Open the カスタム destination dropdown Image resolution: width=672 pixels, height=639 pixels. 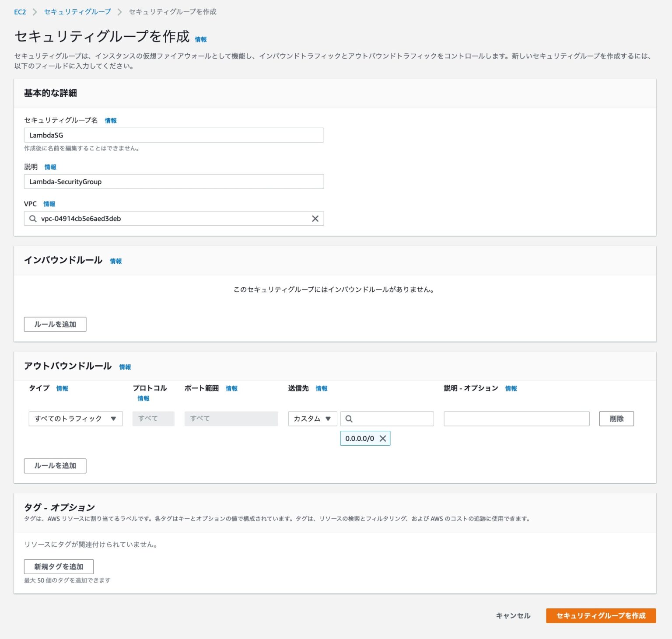312,419
